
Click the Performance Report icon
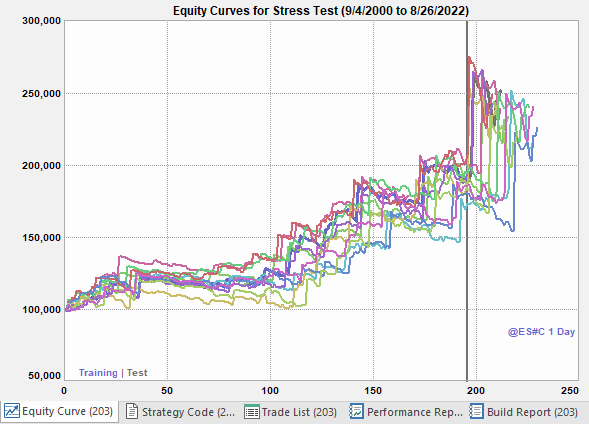click(356, 411)
